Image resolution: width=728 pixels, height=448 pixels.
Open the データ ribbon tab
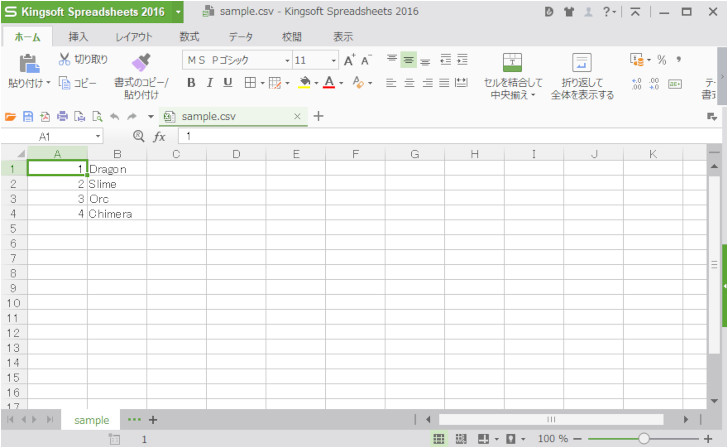click(241, 37)
